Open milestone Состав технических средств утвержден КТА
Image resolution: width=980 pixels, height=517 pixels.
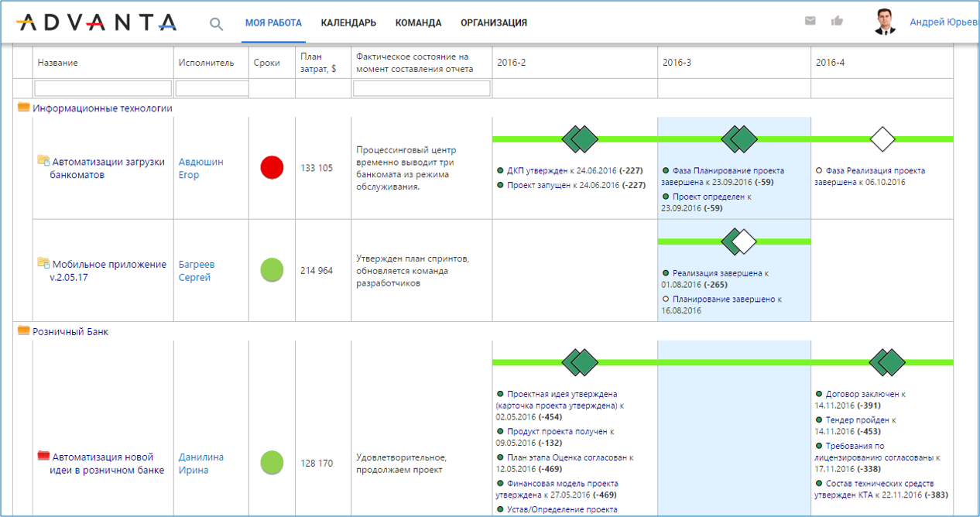[x=882, y=489]
